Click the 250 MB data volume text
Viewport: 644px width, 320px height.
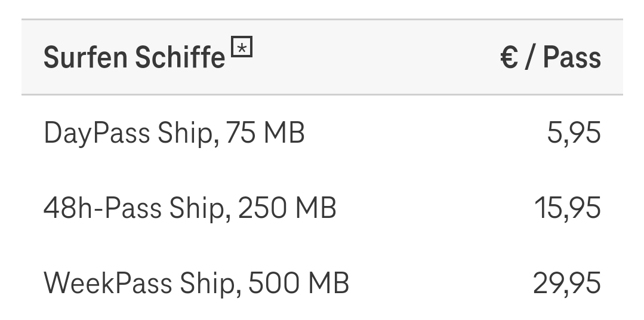287,208
